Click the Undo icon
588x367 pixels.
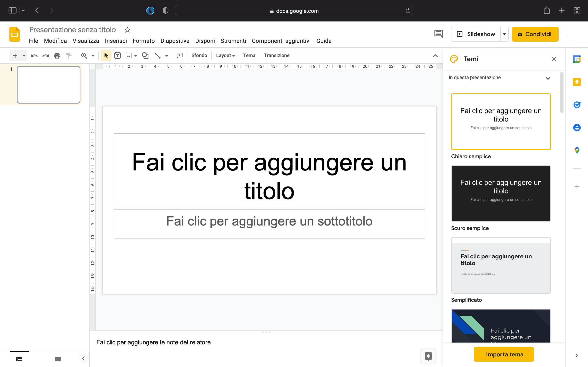34,55
